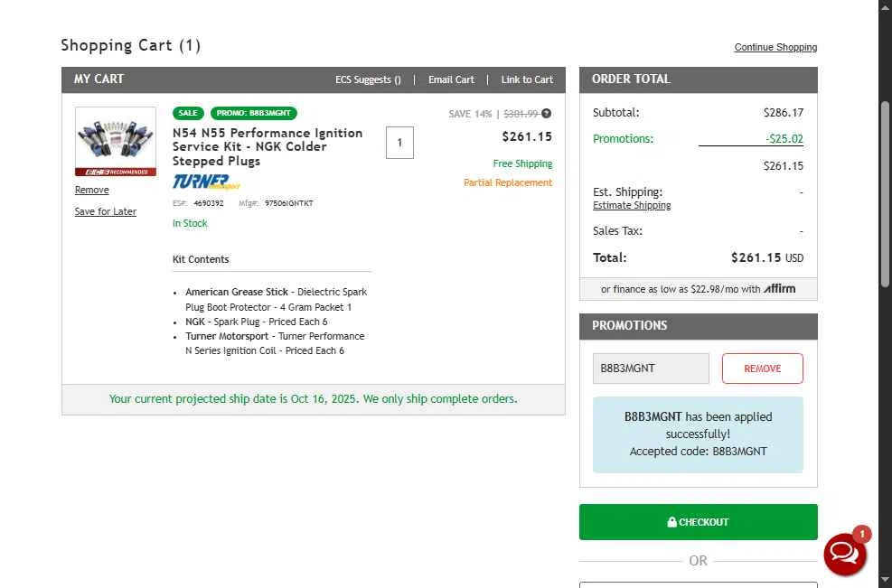Click the question mark icon beside original price

click(547, 114)
